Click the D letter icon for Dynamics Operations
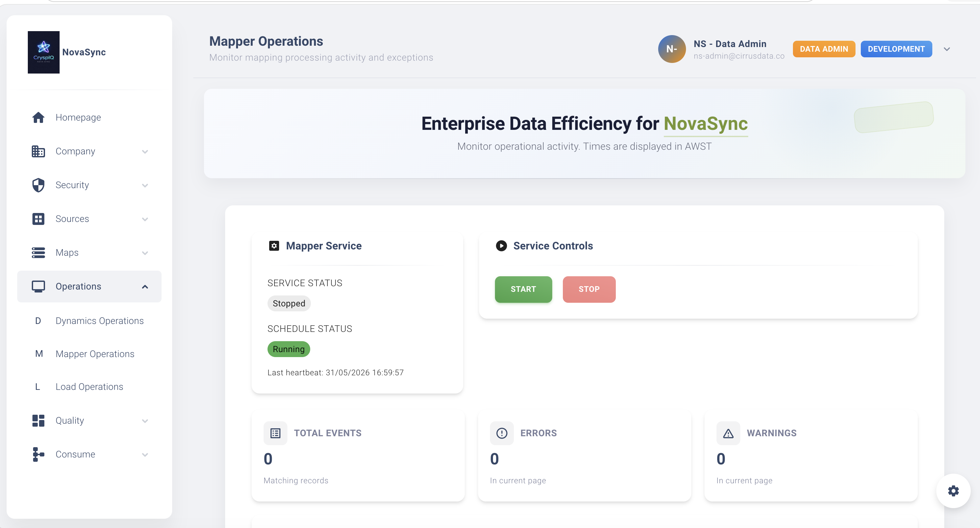The width and height of the screenshot is (980, 528). [x=38, y=321]
